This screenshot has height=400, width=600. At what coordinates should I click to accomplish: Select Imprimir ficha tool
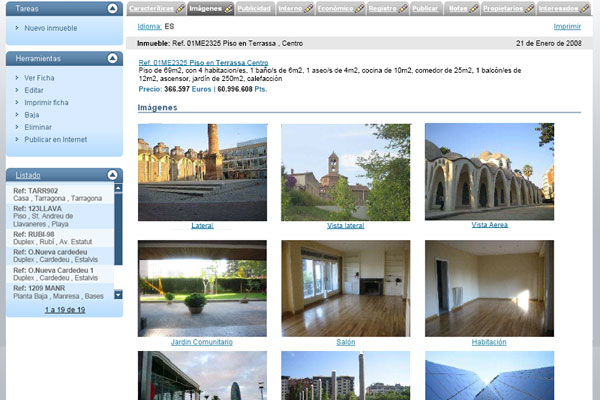pyautogui.click(x=47, y=102)
